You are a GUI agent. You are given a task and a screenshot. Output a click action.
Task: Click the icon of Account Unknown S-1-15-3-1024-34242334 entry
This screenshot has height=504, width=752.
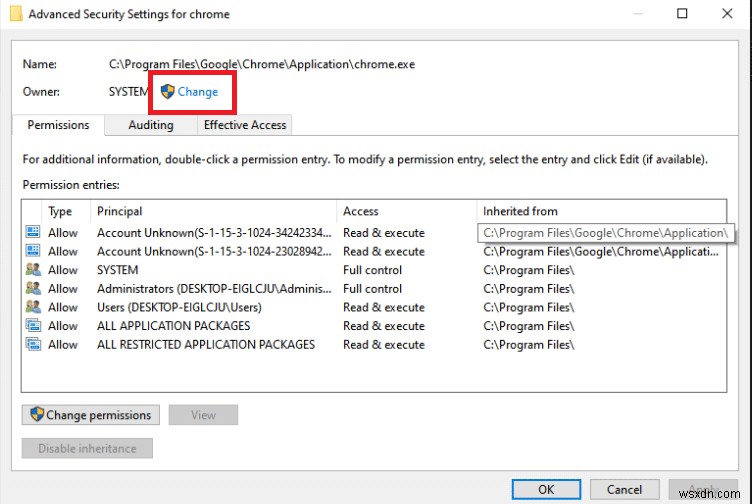coord(33,232)
